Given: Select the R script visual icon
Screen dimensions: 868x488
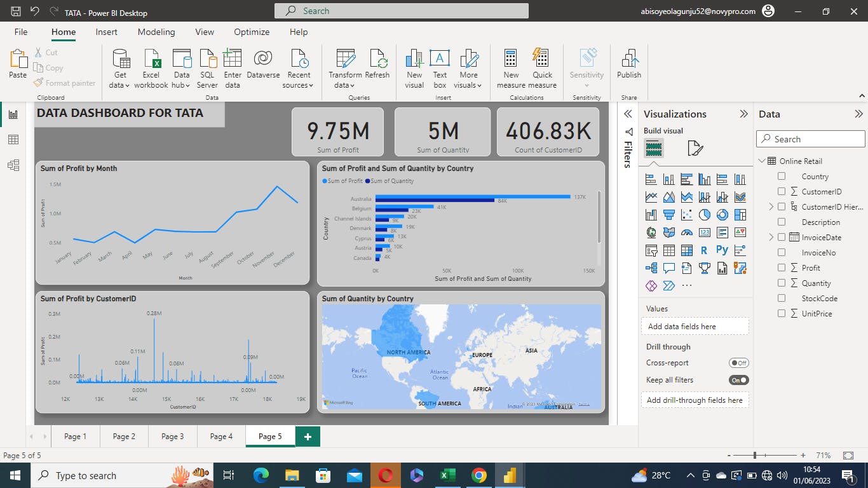Looking at the screenshot, I should (x=704, y=250).
